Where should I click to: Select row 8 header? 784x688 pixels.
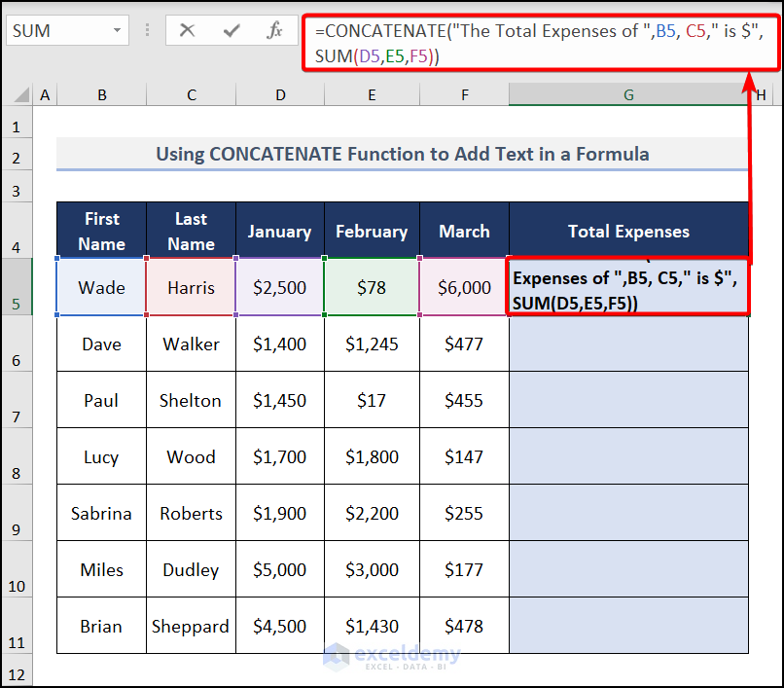(16, 457)
